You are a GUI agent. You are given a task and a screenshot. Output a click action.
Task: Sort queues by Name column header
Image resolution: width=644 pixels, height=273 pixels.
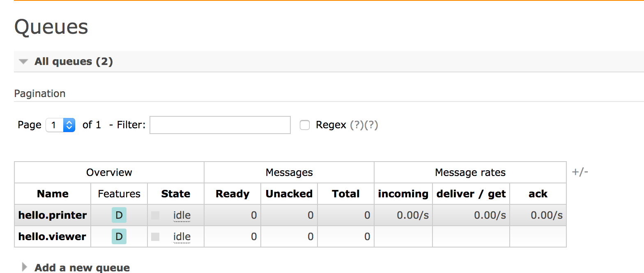click(x=53, y=194)
